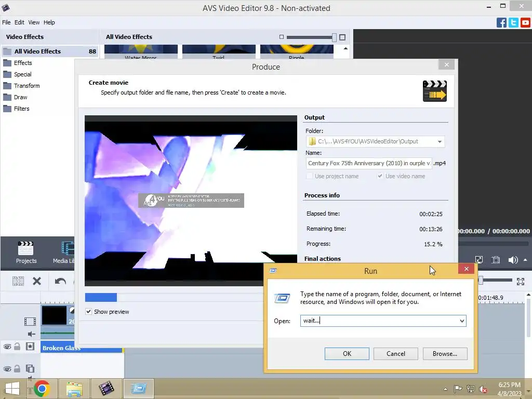The image size is (532, 399).
Task: Click the delete X icon in timeline toolbar
Action: pos(37,281)
